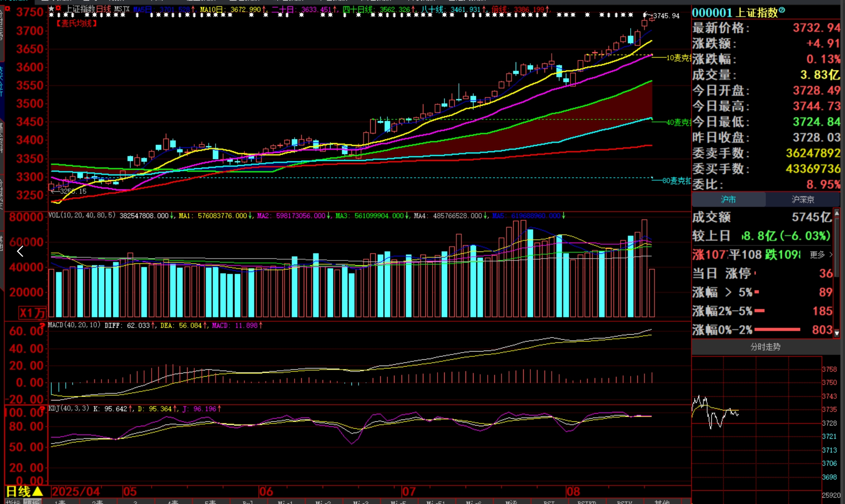The width and height of the screenshot is (845, 504).
Task: Click the red square icon beside the star
Action: click(x=58, y=8)
